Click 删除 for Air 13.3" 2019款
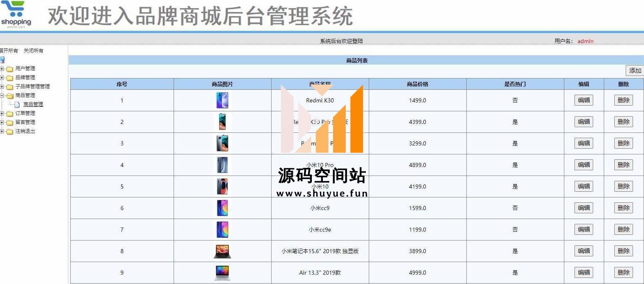Image resolution: width=644 pixels, height=284 pixels. pos(624,273)
